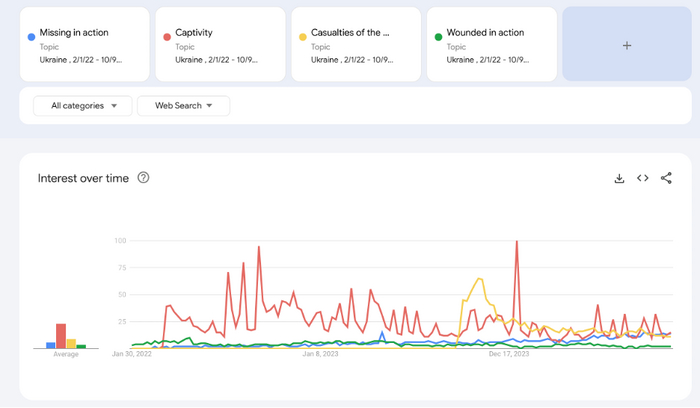Viewport: 700px width, 408px height.
Task: Click the green dot for Wounded in action
Action: point(438,37)
